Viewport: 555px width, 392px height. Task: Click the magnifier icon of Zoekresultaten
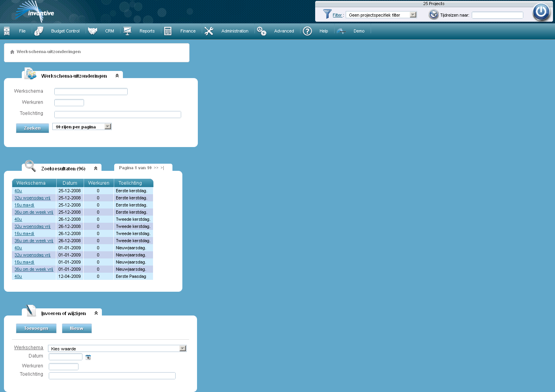tap(31, 166)
